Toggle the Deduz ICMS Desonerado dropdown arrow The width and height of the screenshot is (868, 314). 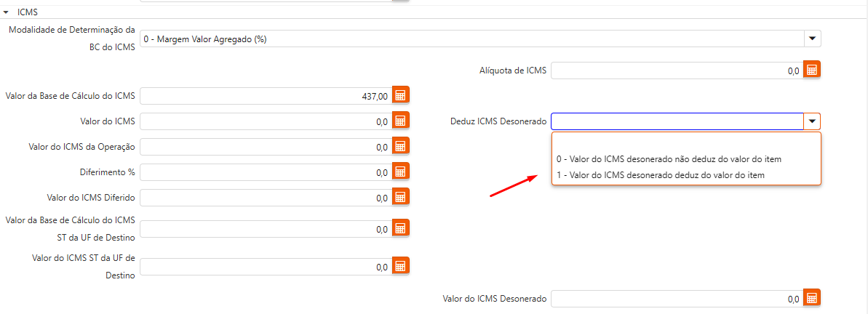point(812,121)
